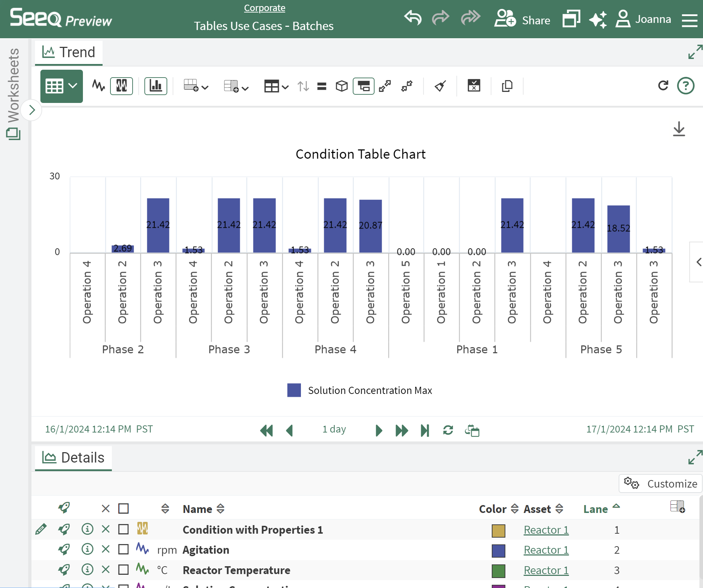The height and width of the screenshot is (588, 703).
Task: Open Reactor 1 link in Agitation row
Action: pyautogui.click(x=546, y=550)
